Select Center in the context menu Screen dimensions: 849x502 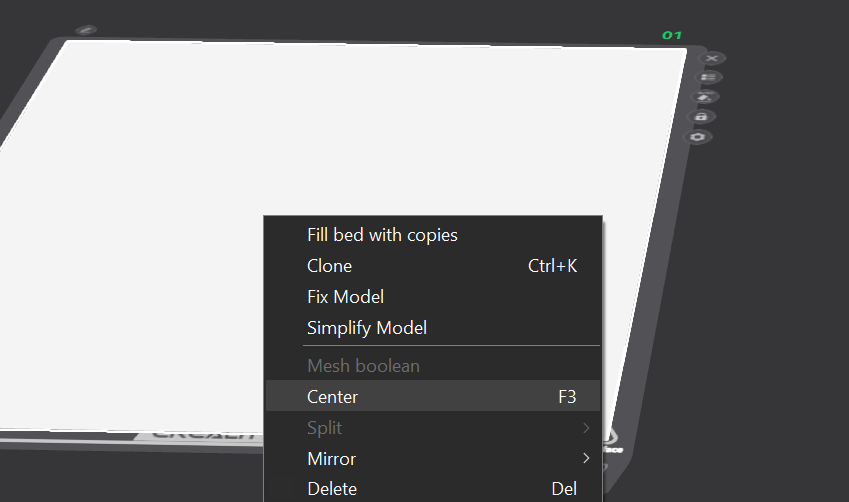tap(332, 397)
